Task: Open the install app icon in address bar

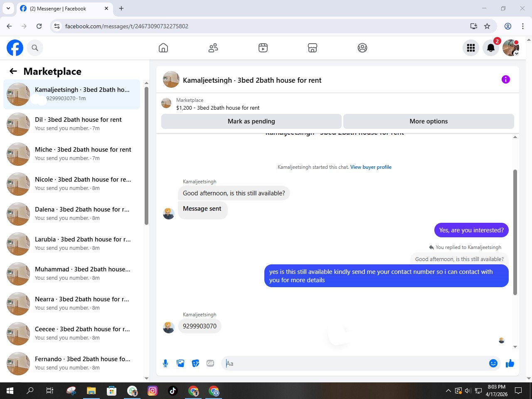Action: [x=473, y=26]
